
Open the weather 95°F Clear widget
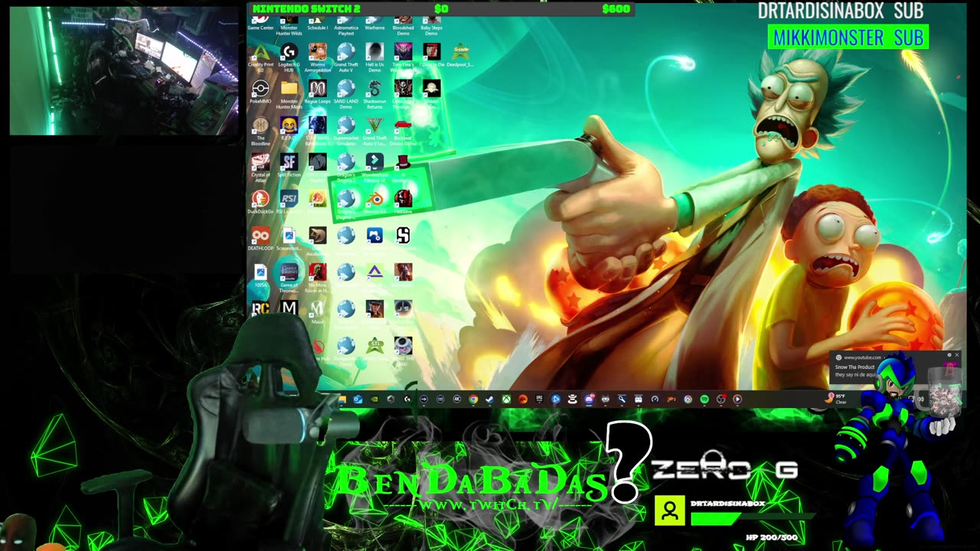837,399
